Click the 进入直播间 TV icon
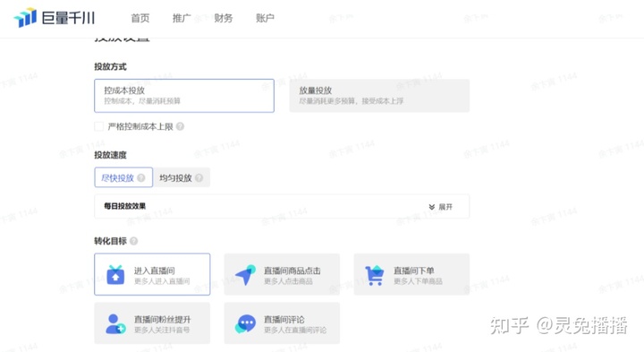This screenshot has width=644, height=352. coord(115,275)
